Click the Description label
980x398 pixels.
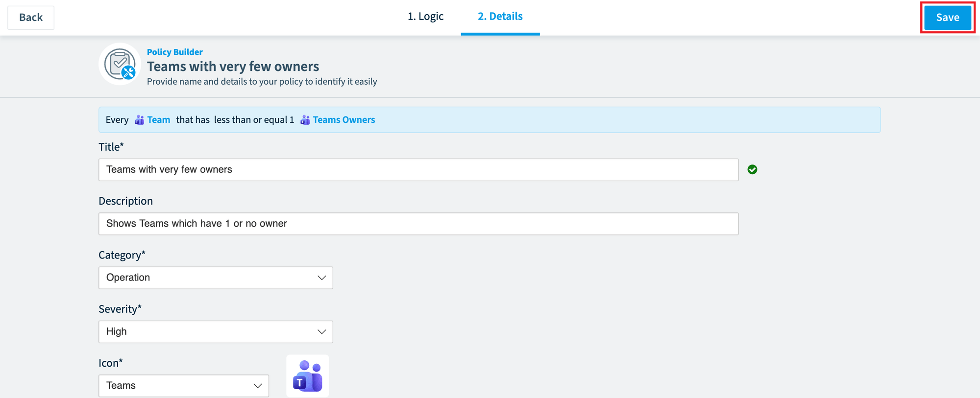tap(125, 201)
